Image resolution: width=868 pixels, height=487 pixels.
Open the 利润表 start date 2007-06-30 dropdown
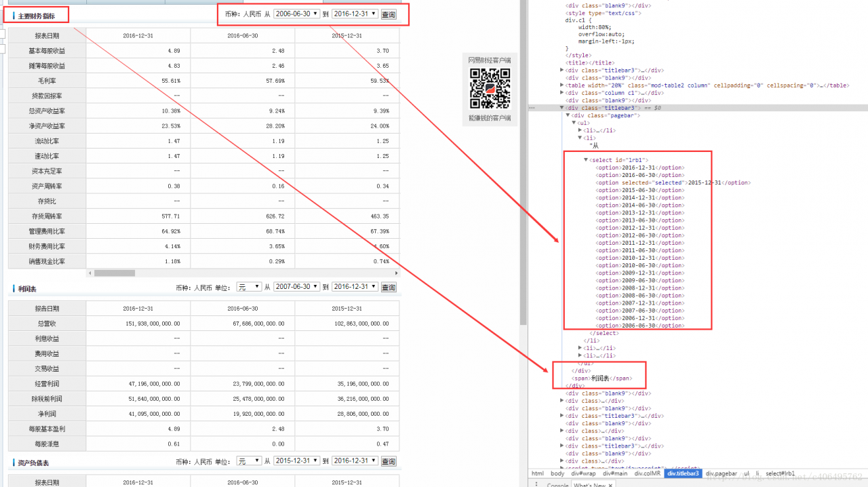(x=296, y=288)
